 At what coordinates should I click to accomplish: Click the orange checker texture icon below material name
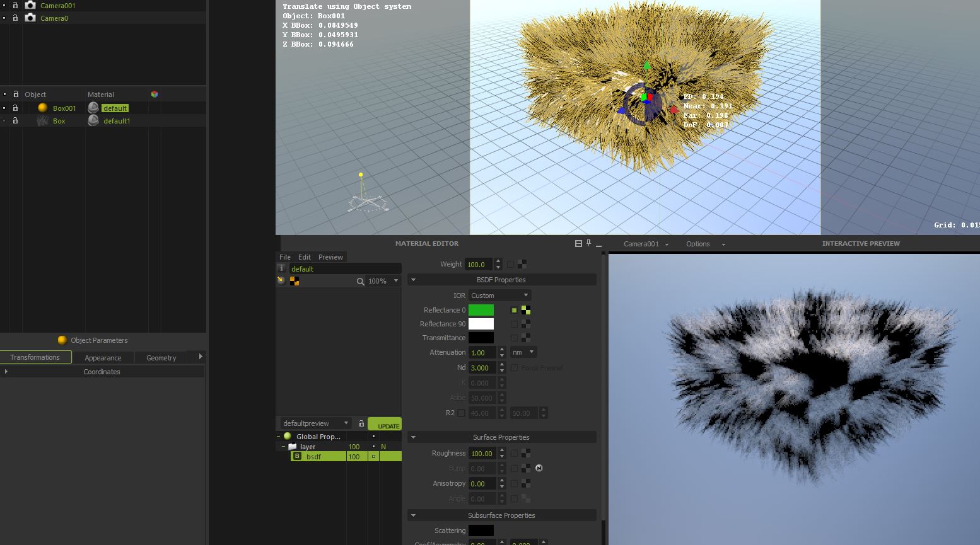[x=295, y=281]
